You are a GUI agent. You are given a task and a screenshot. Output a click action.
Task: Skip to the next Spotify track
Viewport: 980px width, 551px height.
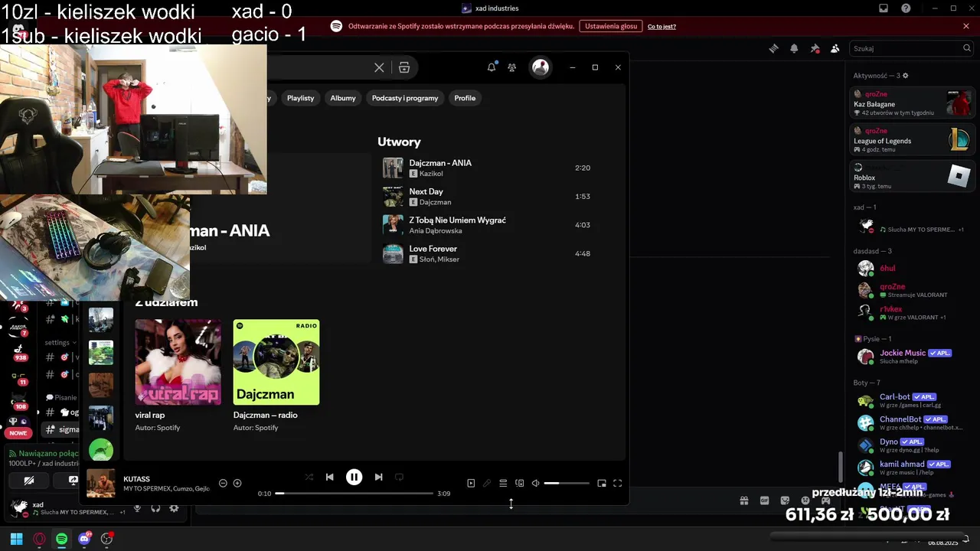click(x=378, y=477)
